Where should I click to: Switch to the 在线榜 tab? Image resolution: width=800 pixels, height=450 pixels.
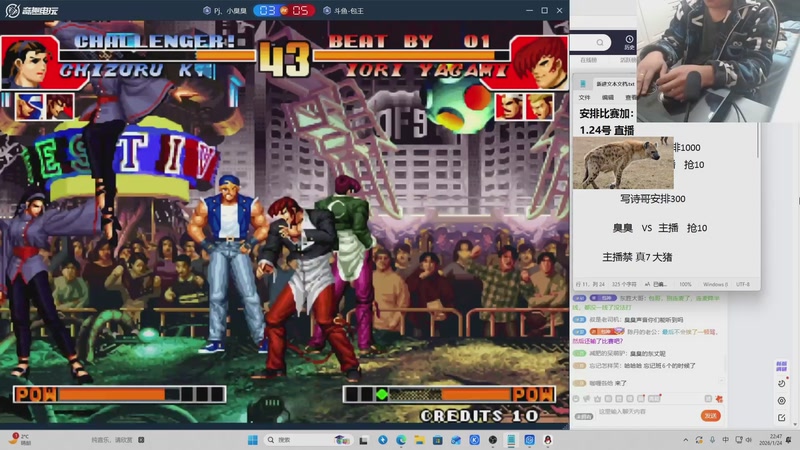click(588, 60)
